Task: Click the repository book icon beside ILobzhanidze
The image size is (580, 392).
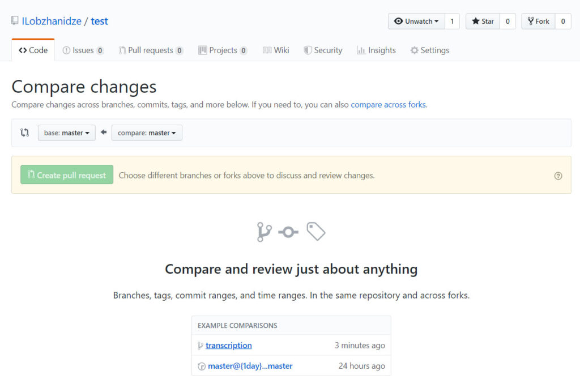Action: pyautogui.click(x=15, y=21)
